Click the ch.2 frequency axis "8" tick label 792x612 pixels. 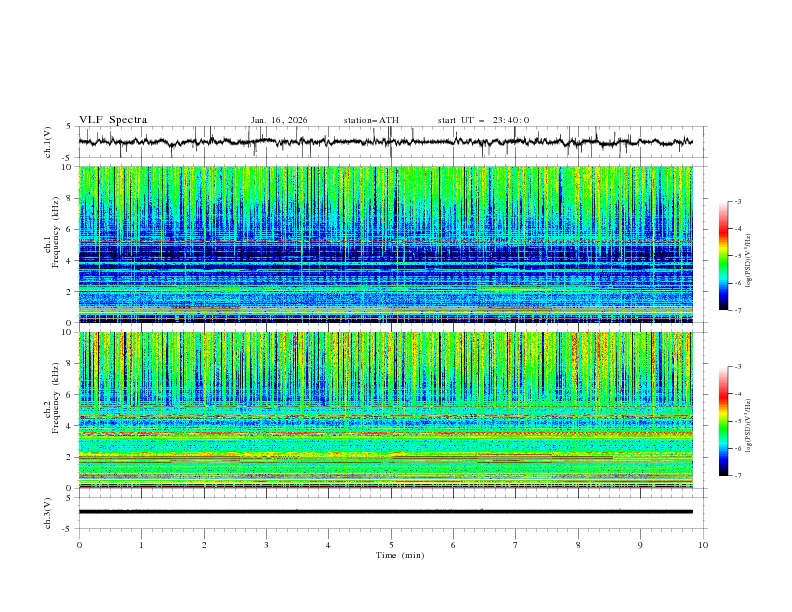[70, 364]
